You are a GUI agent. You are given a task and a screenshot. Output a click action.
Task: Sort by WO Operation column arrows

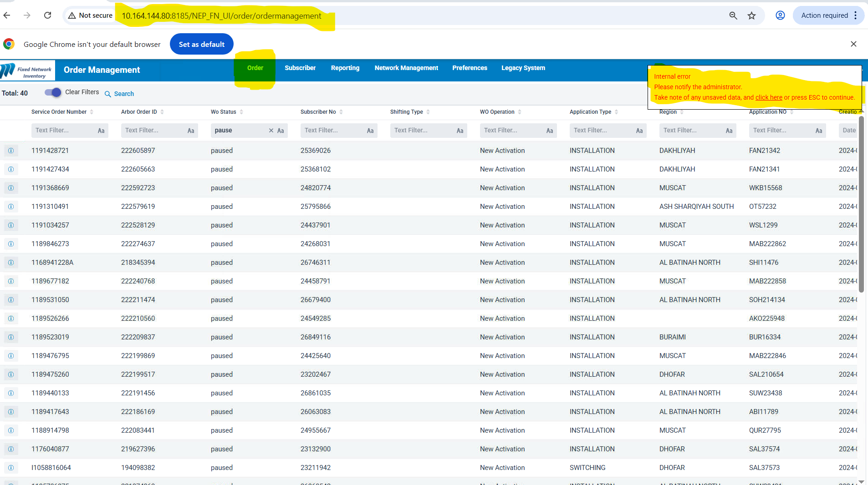pyautogui.click(x=520, y=112)
